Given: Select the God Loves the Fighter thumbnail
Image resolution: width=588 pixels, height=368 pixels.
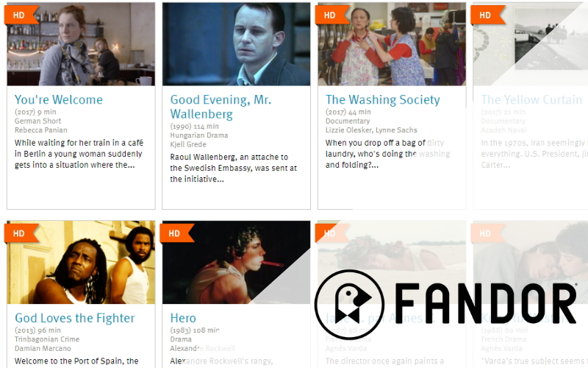Looking at the screenshot, I should pyautogui.click(x=81, y=263).
